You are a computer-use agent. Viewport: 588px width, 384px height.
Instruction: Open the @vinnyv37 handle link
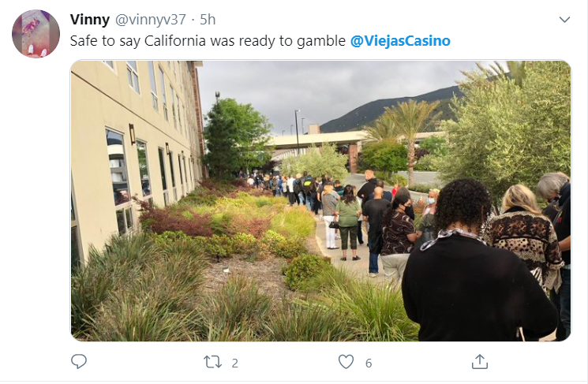[x=150, y=20]
